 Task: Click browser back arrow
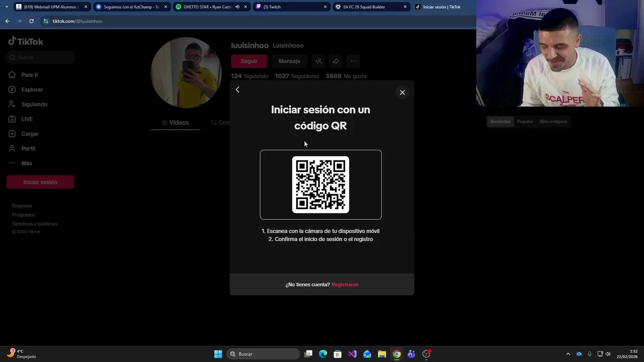[7, 21]
